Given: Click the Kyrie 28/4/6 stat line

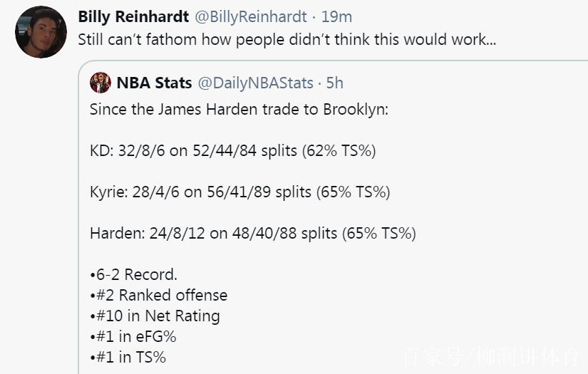Looking at the screenshot, I should (240, 192).
